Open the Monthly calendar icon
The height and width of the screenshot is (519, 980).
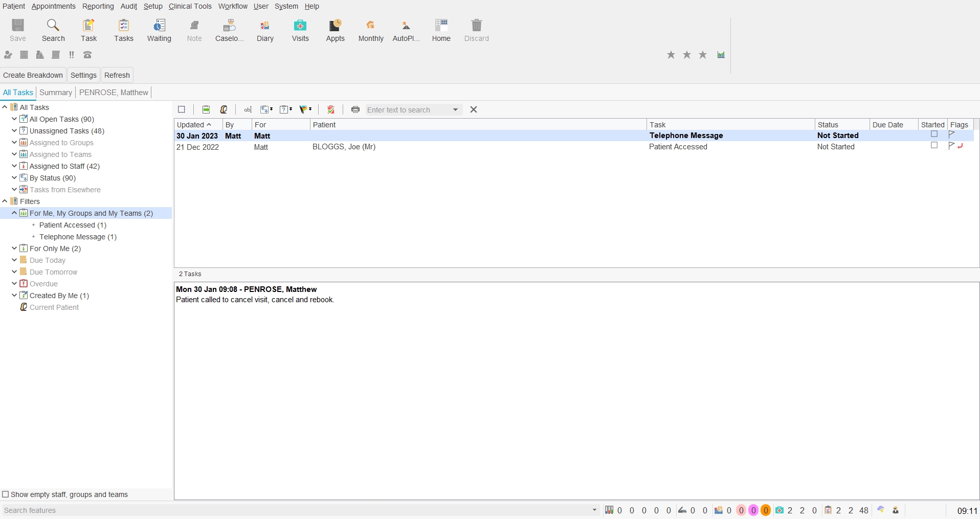(371, 30)
